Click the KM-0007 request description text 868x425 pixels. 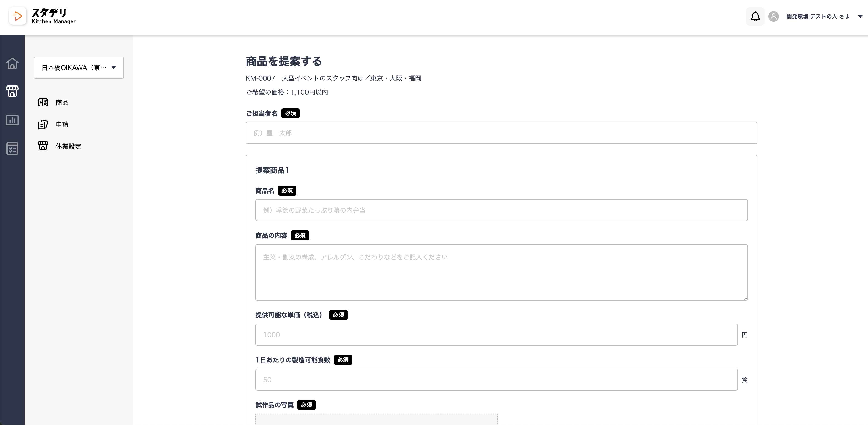tap(333, 78)
